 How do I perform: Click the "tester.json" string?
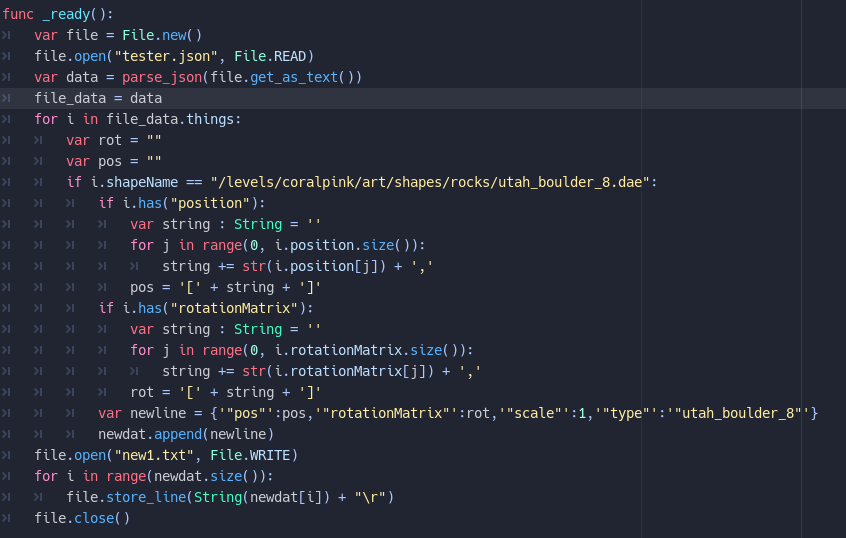(166, 56)
